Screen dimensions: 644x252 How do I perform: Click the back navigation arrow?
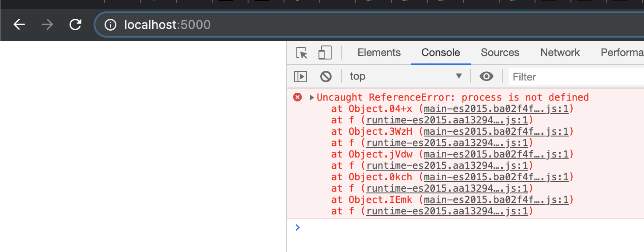19,24
